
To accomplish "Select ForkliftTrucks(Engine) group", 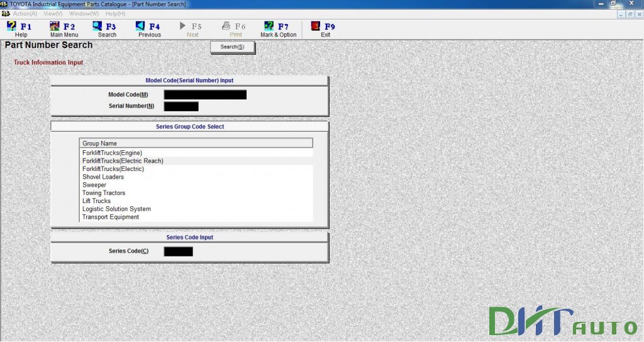I will (196, 153).
